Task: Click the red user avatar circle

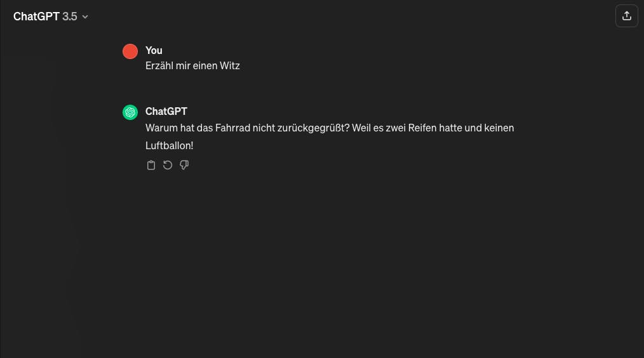Action: 130,51
